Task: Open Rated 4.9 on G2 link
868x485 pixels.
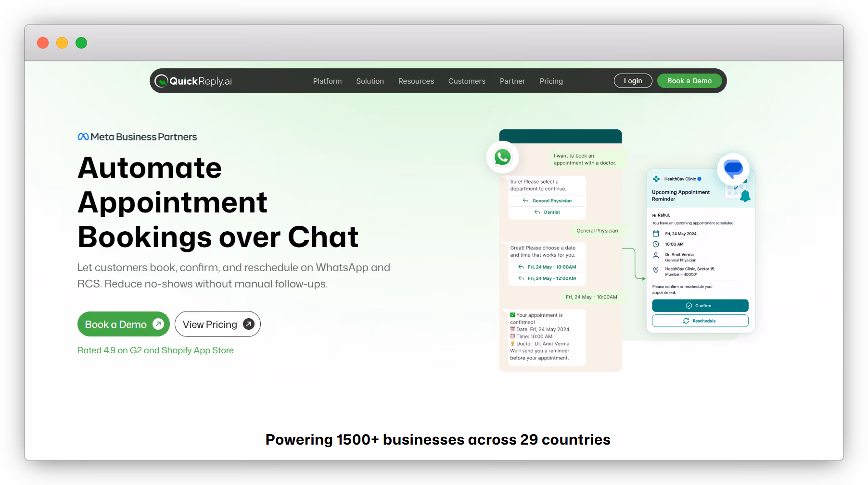Action: (155, 350)
